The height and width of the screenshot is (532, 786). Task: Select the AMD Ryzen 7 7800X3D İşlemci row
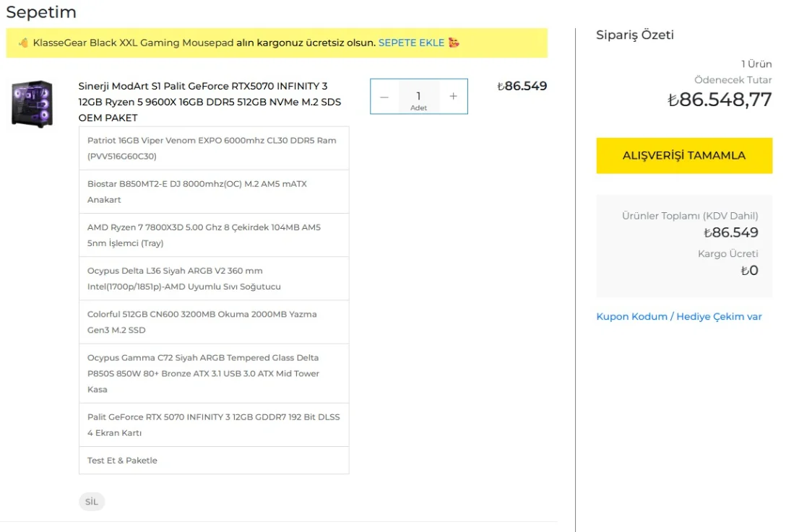coord(214,235)
